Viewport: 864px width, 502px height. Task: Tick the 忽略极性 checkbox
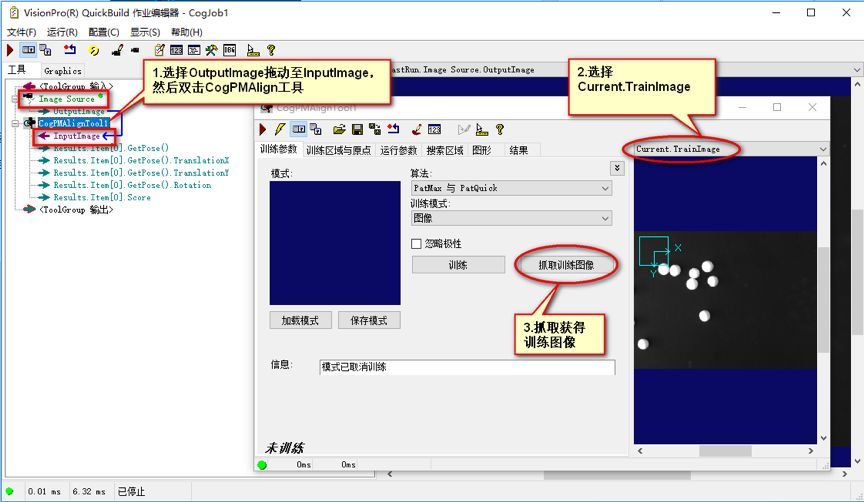click(417, 244)
